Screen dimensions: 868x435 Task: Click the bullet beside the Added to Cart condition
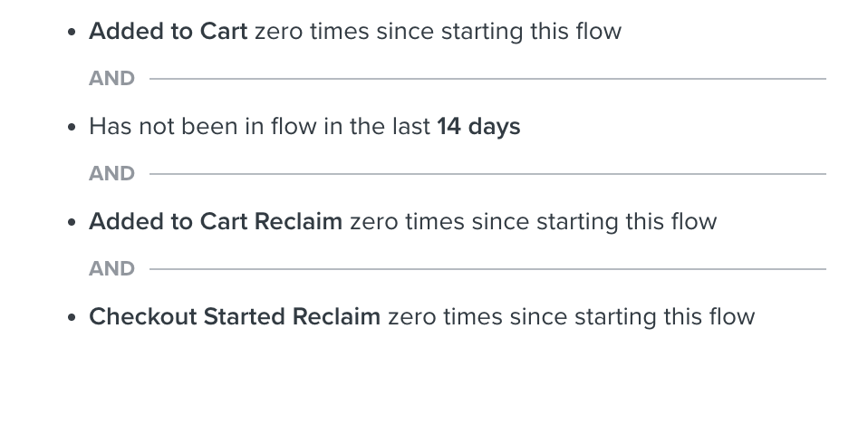point(72,33)
